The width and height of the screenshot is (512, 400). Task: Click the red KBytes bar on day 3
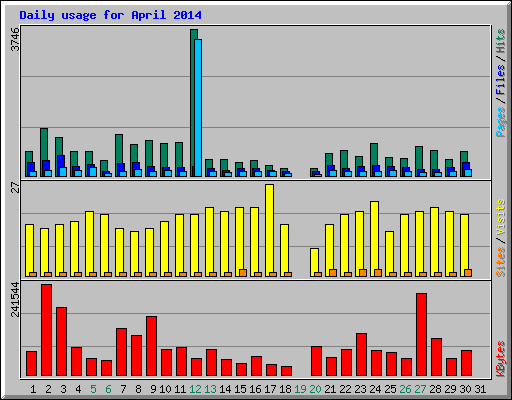click(x=62, y=342)
